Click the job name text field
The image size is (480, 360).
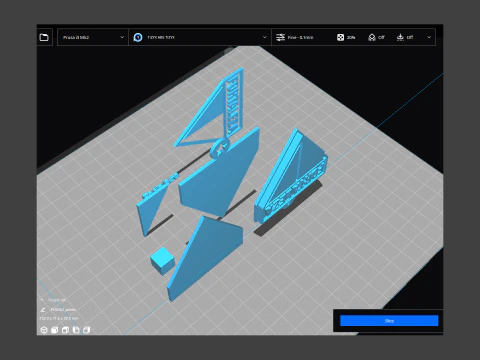63,310
